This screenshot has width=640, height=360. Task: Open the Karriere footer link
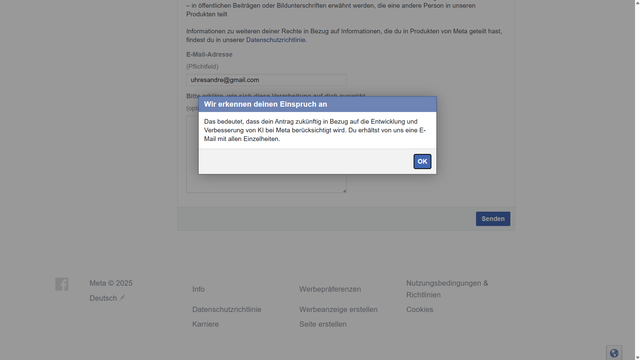coord(205,324)
